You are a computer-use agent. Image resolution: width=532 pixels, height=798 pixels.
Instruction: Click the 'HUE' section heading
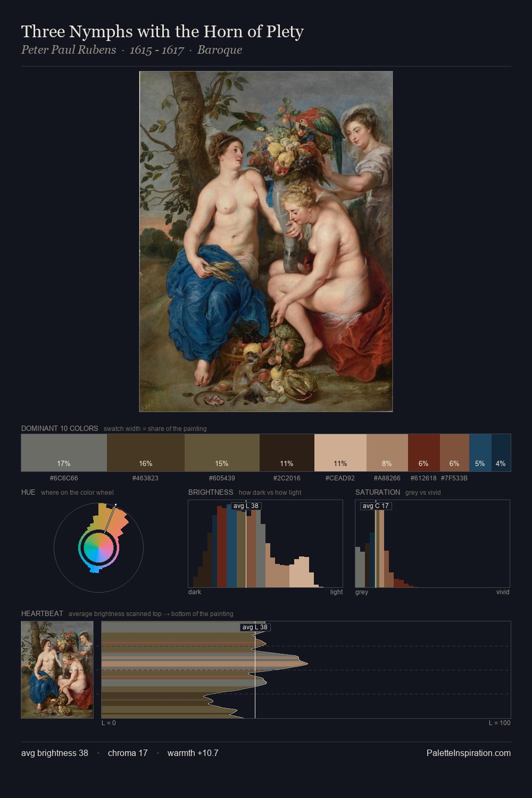tap(28, 492)
